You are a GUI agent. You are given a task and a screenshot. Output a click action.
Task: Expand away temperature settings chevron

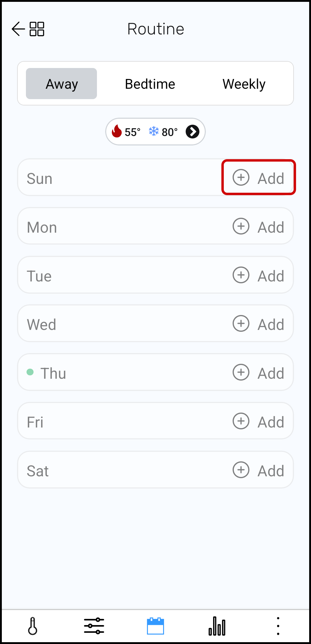click(x=192, y=132)
